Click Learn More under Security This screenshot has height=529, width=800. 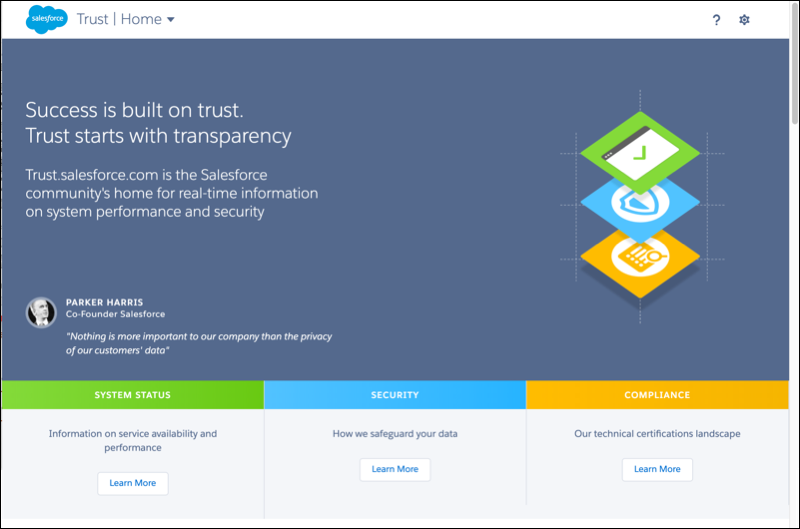[395, 469]
